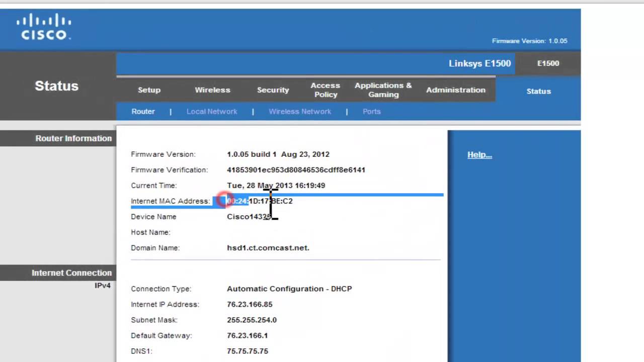Click the Internet IP Address: label
This screenshot has height=362, width=644.
tap(165, 304)
